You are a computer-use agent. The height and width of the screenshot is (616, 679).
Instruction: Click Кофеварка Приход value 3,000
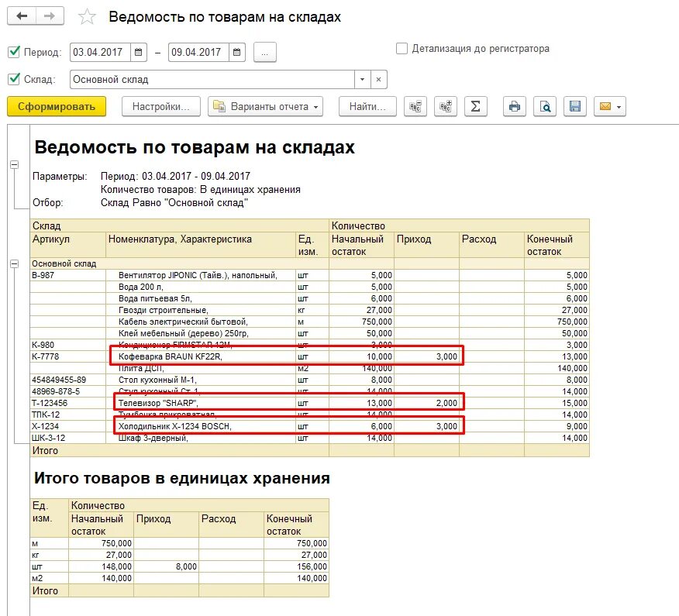446,356
